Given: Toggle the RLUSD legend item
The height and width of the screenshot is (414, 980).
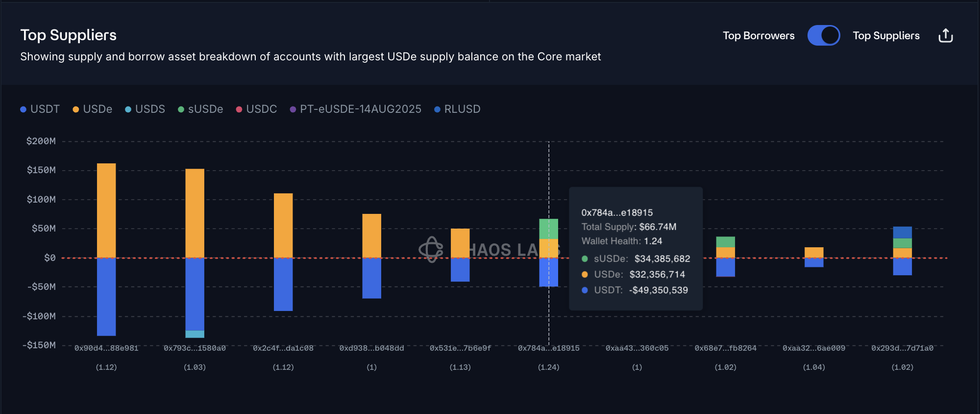Looking at the screenshot, I should pyautogui.click(x=457, y=109).
